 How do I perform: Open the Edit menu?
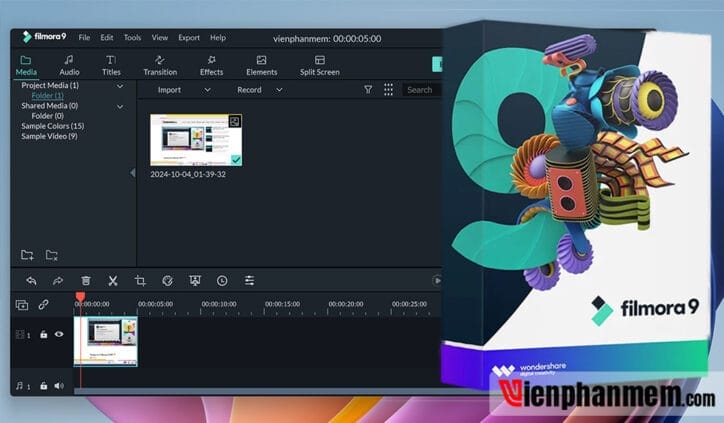point(107,37)
